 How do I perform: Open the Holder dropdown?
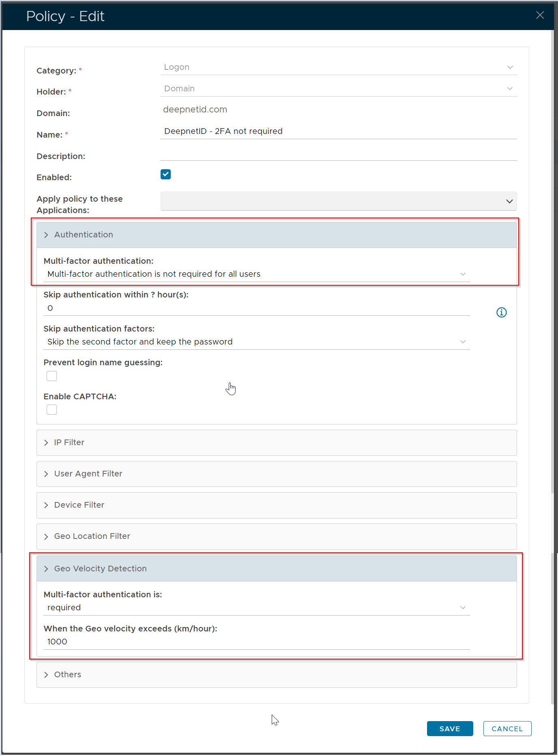(x=338, y=89)
